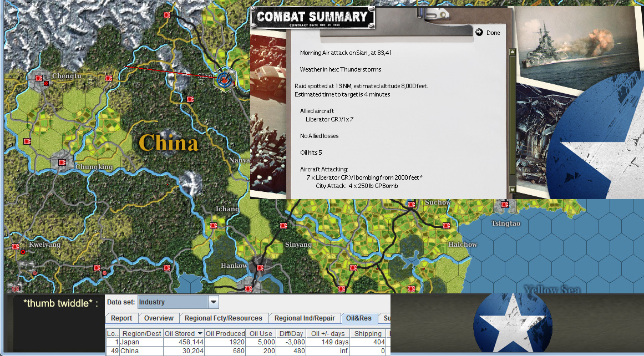The image size is (644, 356).
Task: Switch to the Overview tab
Action: coord(159,318)
